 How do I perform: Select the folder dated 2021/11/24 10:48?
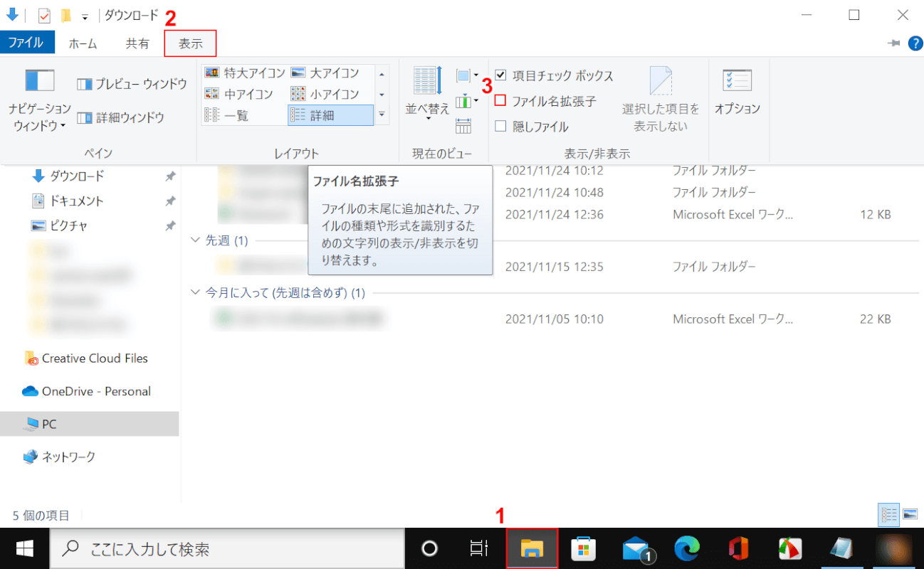[554, 192]
